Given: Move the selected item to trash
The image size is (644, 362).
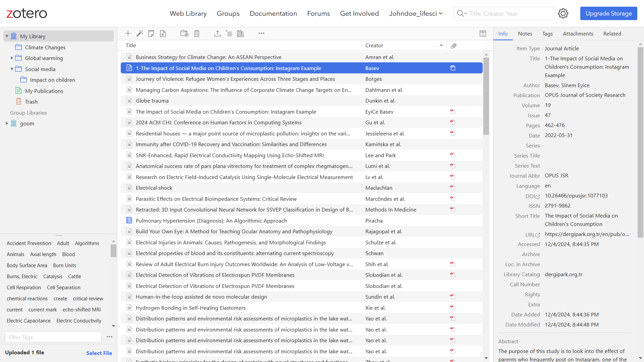Looking at the screenshot, I should point(197,34).
